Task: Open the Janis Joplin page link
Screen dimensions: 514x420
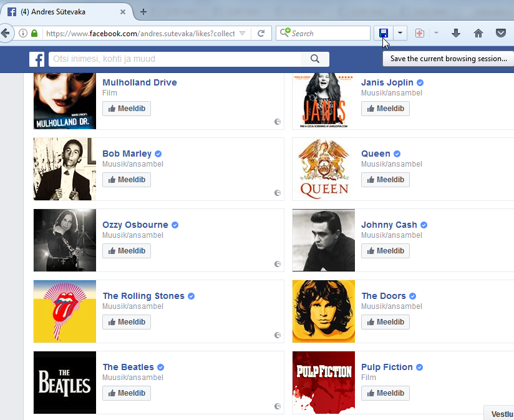Action: pos(387,82)
